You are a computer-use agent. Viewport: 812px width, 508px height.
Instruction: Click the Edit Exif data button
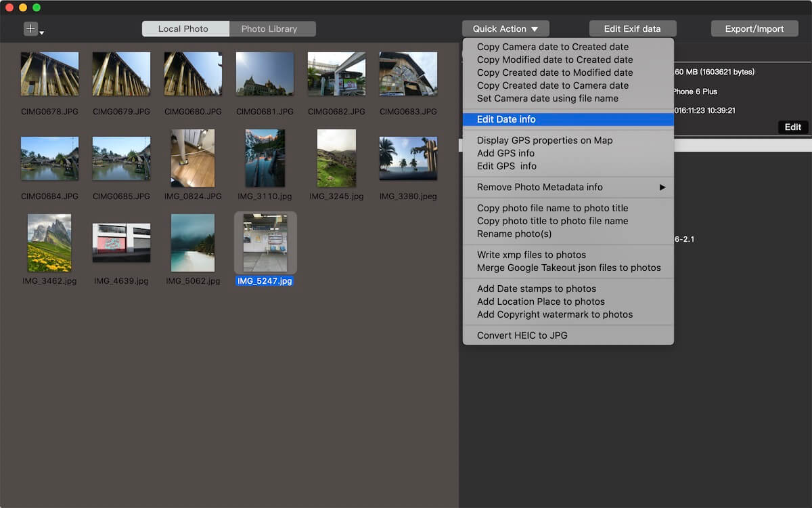(x=632, y=28)
